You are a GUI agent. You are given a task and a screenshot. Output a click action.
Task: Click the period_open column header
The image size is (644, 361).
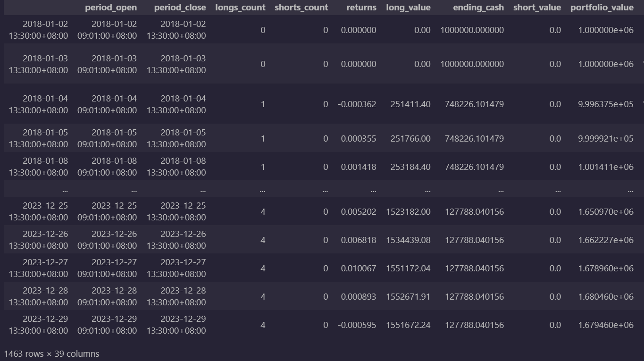111,8
